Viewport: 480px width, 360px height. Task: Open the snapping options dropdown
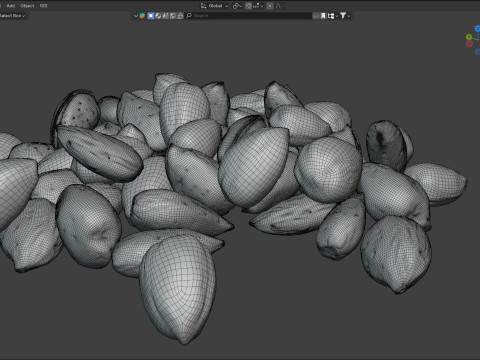pos(258,6)
